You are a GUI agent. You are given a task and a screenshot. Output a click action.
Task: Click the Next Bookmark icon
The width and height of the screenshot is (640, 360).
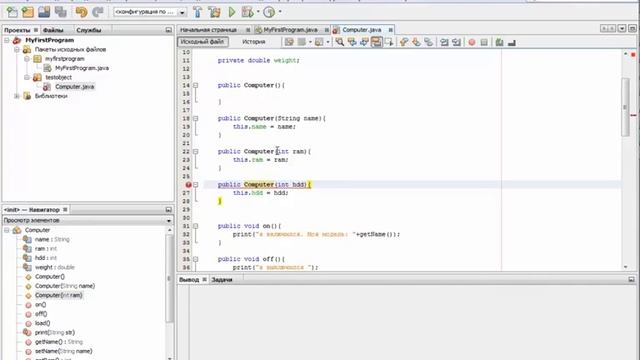[x=416, y=42]
